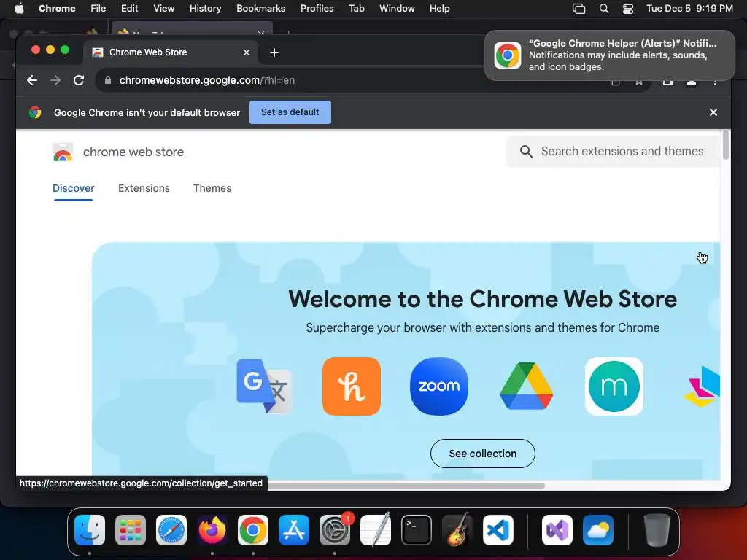Click the horizontal scrollbar at page bottom
This screenshot has width=747, height=560.
[405, 486]
